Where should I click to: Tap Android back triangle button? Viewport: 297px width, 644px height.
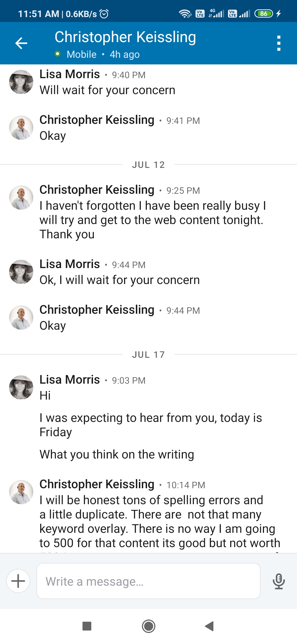(x=210, y=626)
